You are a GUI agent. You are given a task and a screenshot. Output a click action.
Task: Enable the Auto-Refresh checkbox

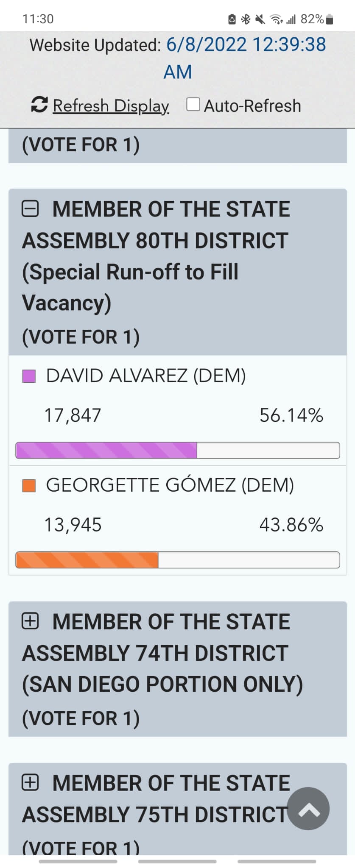193,104
